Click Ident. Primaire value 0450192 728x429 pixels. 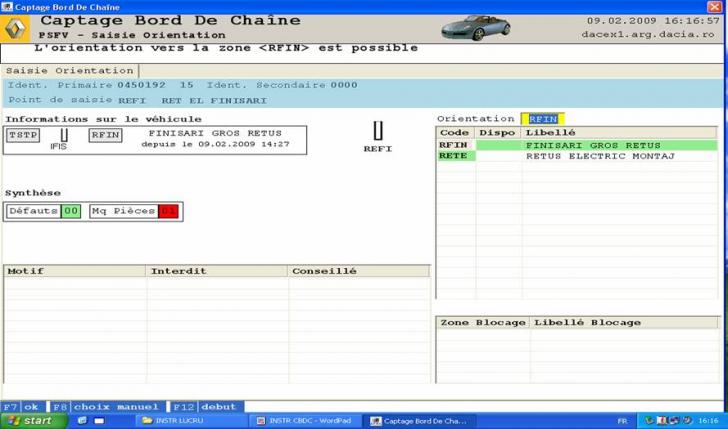[x=141, y=85]
